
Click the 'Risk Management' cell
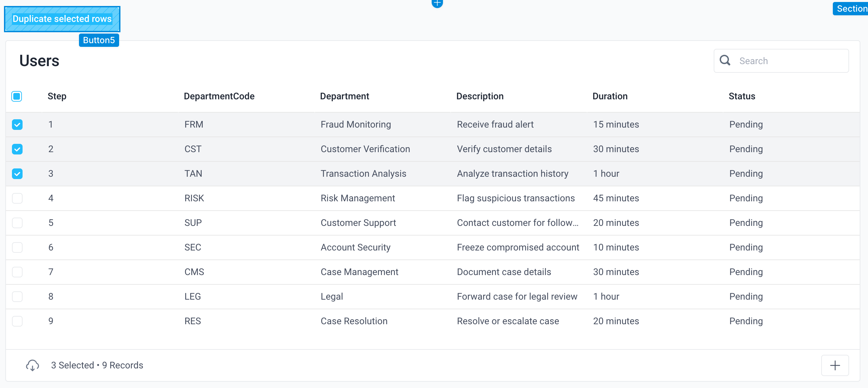pyautogui.click(x=357, y=198)
